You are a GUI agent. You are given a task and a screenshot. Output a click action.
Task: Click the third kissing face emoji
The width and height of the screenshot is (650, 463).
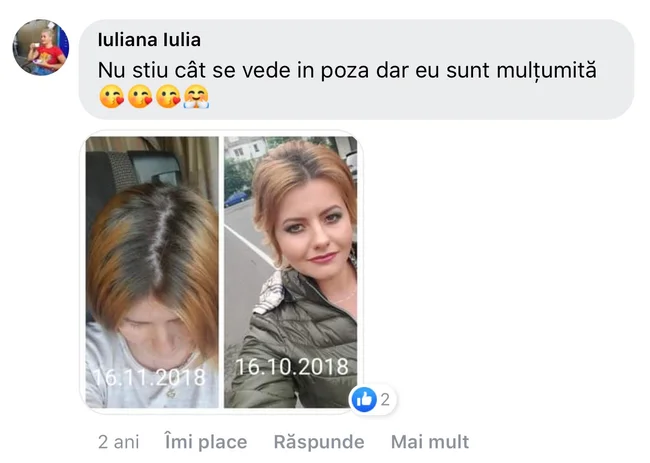click(168, 97)
